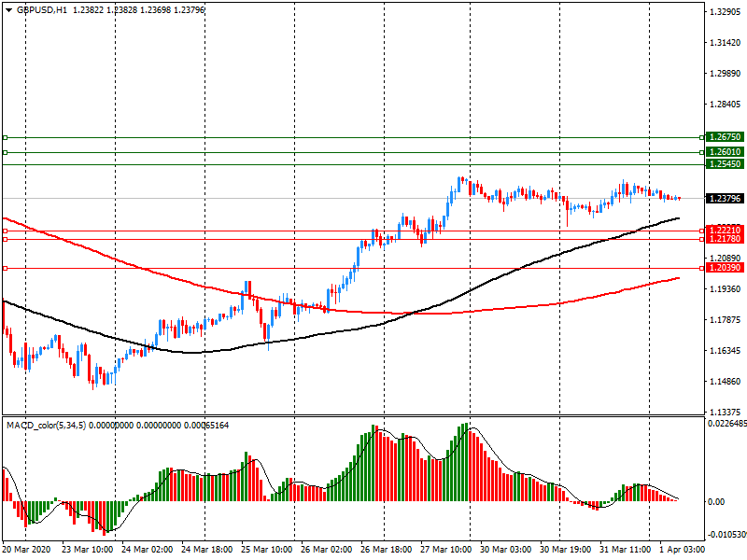The image size is (747, 560).
Task: Select the 1.26010 green level price label
Action: coord(725,152)
